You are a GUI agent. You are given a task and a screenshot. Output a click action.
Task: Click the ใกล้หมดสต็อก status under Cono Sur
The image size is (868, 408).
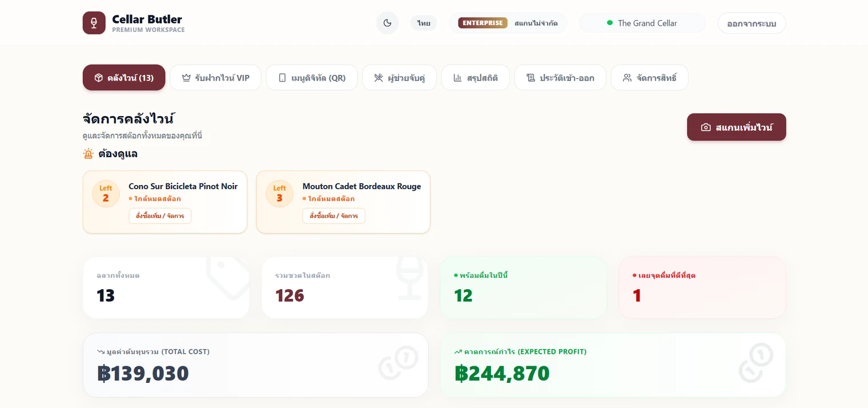(x=155, y=199)
